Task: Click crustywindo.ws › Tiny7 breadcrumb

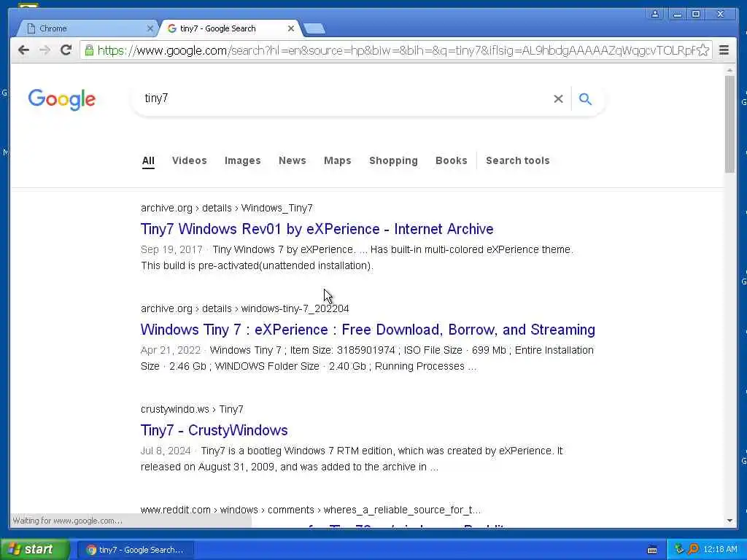Action: (x=192, y=409)
